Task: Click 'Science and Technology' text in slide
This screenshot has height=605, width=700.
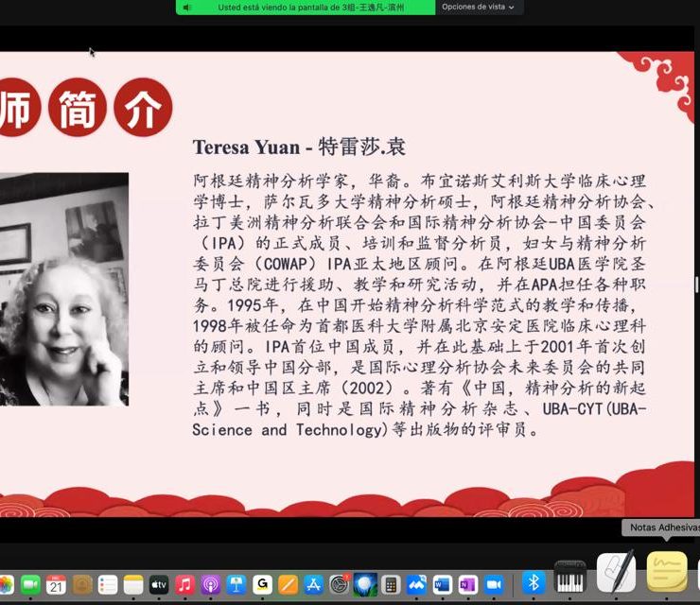Action: 287,430
